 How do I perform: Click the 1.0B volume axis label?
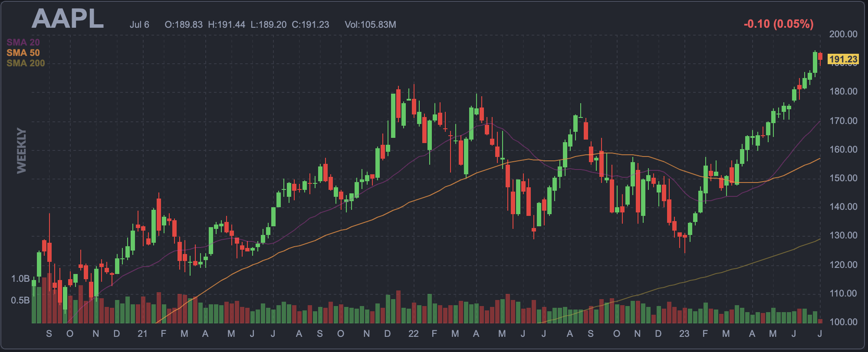[x=20, y=279]
